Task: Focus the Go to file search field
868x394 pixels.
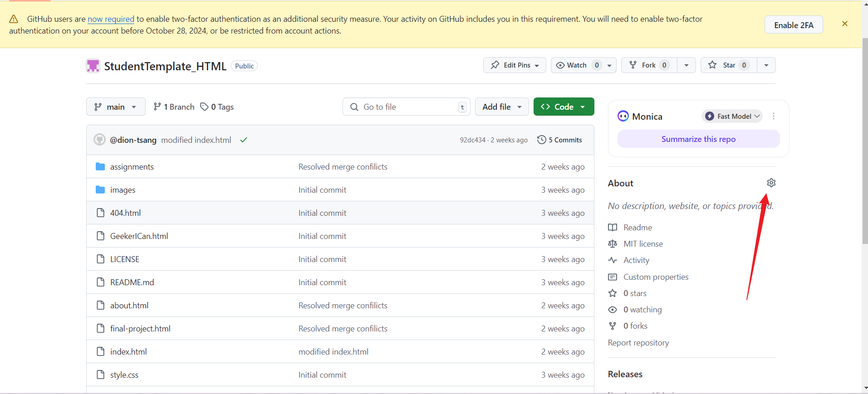Action: tap(406, 107)
